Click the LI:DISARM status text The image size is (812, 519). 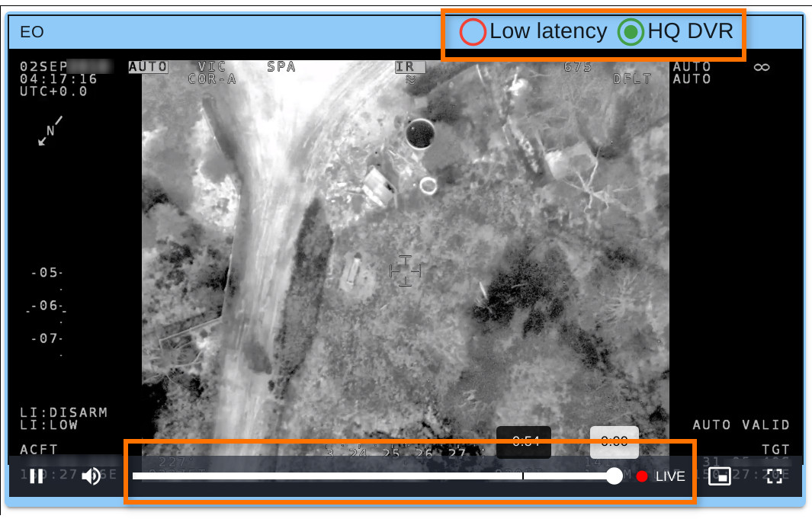pyautogui.click(x=63, y=412)
